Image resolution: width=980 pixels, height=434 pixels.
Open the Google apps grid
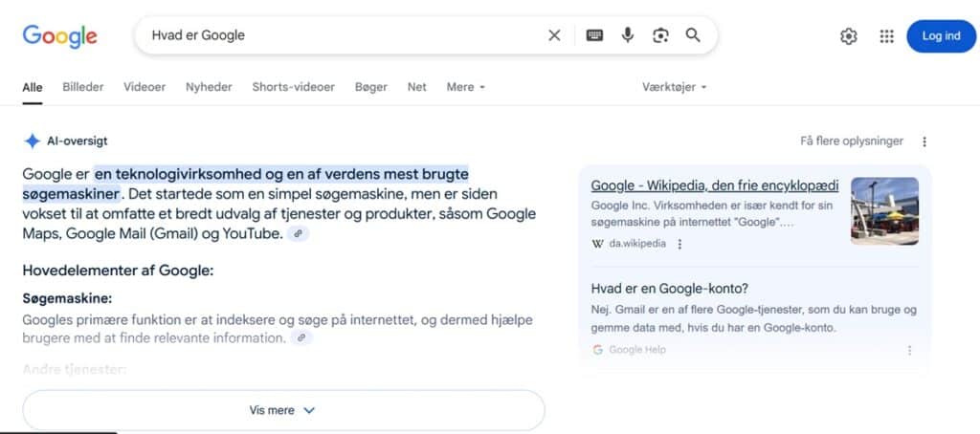pyautogui.click(x=886, y=36)
